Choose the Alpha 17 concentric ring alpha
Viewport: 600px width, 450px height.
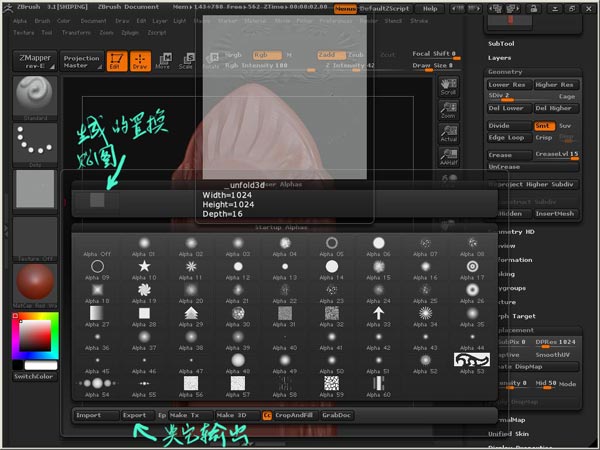click(x=472, y=266)
